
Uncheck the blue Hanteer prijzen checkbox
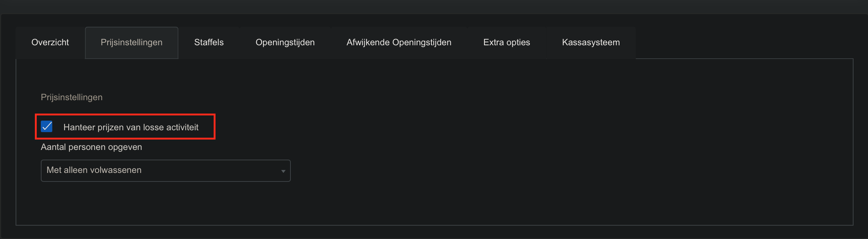[x=47, y=127]
